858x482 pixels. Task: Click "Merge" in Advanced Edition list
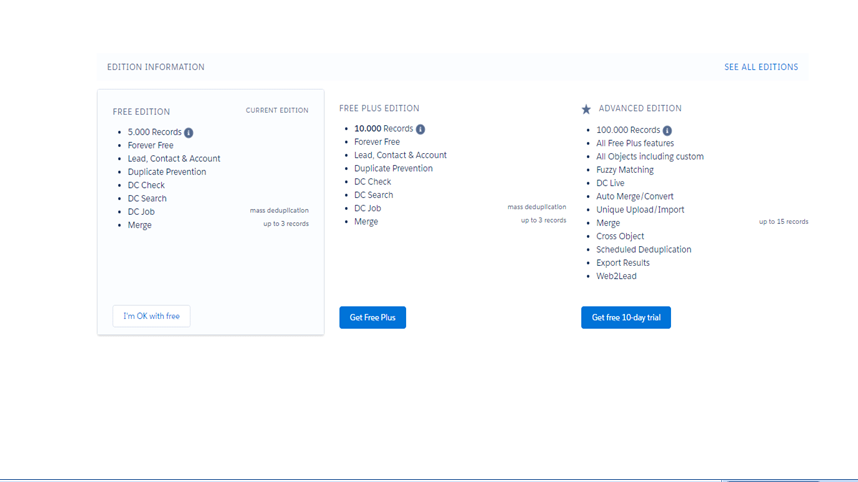pyautogui.click(x=608, y=223)
